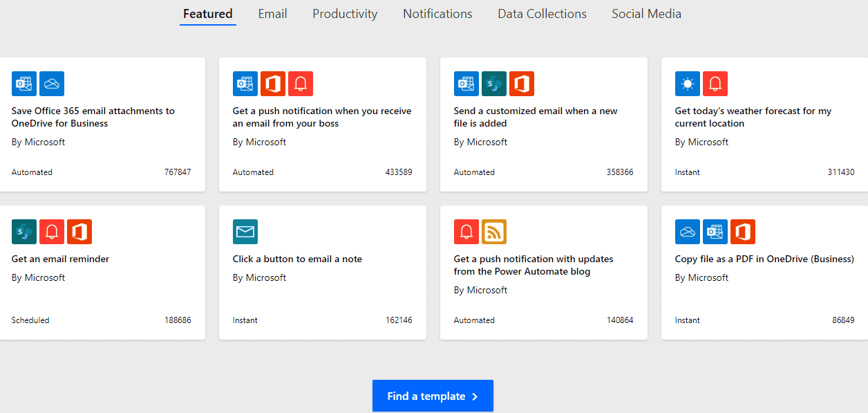Image resolution: width=868 pixels, height=413 pixels.
Task: Click OneDrive icon in Save Office 365 attachments card
Action: click(52, 84)
